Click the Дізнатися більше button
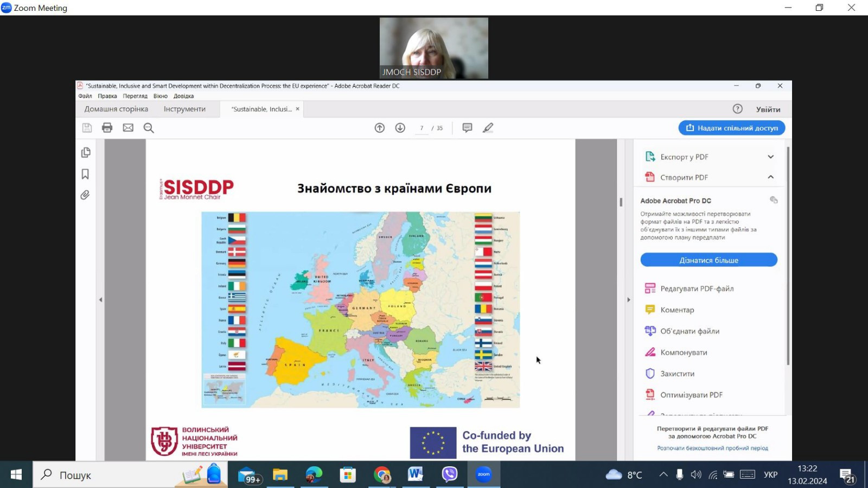868x488 pixels. click(709, 260)
